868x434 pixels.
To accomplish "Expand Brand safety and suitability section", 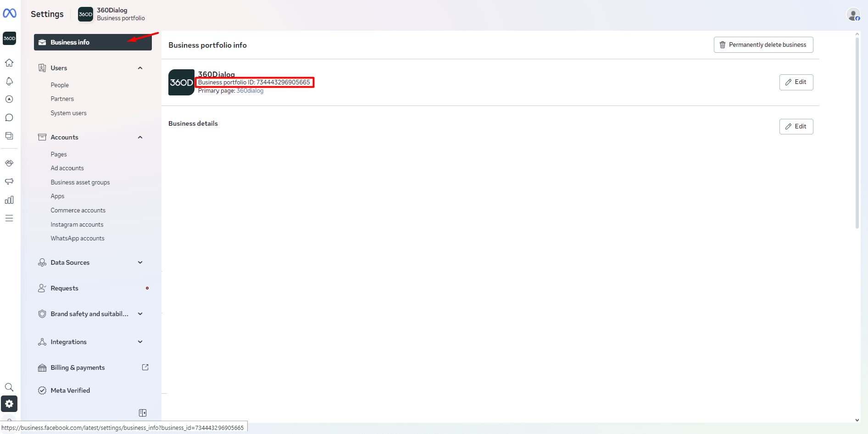I will (140, 314).
